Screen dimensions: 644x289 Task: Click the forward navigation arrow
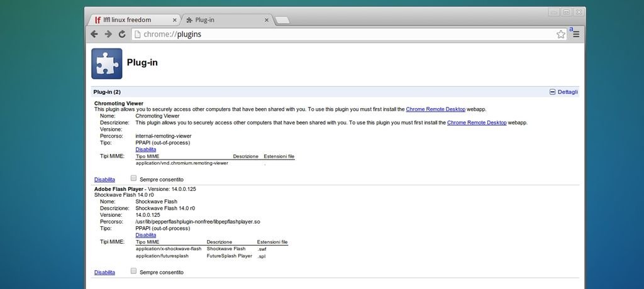[x=108, y=34]
